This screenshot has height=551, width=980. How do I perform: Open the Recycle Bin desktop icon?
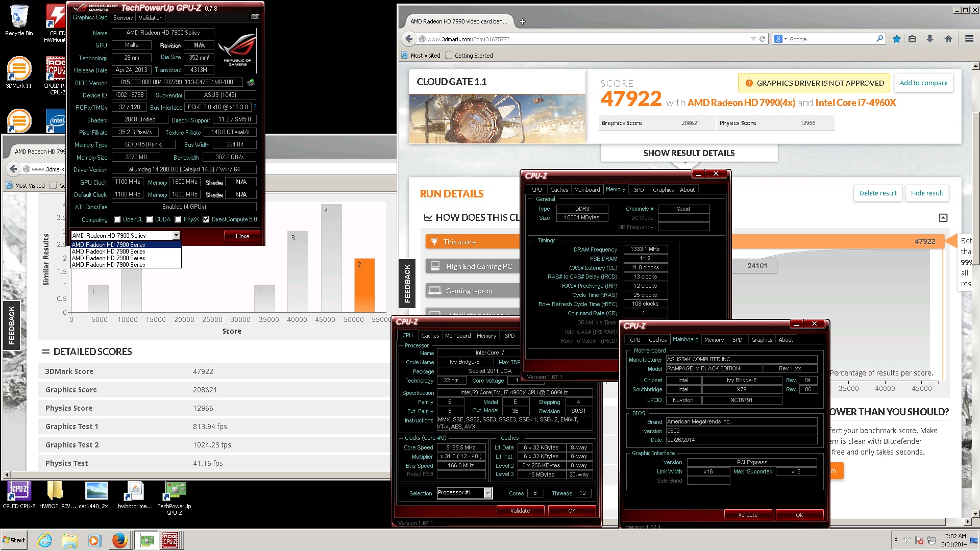19,20
